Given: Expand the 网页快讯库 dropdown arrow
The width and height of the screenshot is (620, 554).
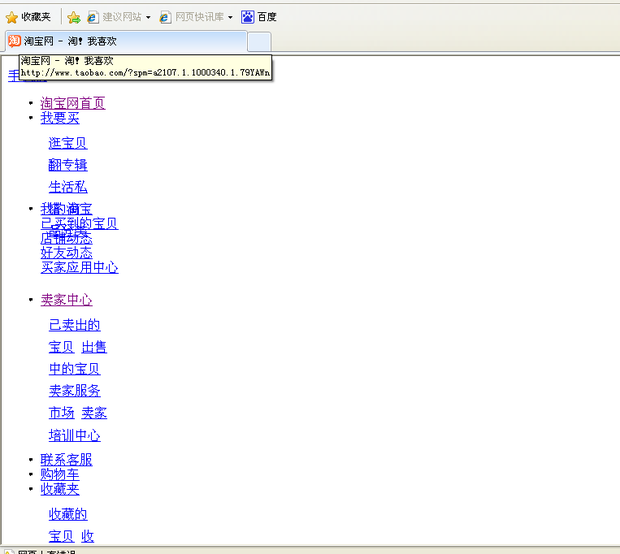Looking at the screenshot, I should (229, 18).
